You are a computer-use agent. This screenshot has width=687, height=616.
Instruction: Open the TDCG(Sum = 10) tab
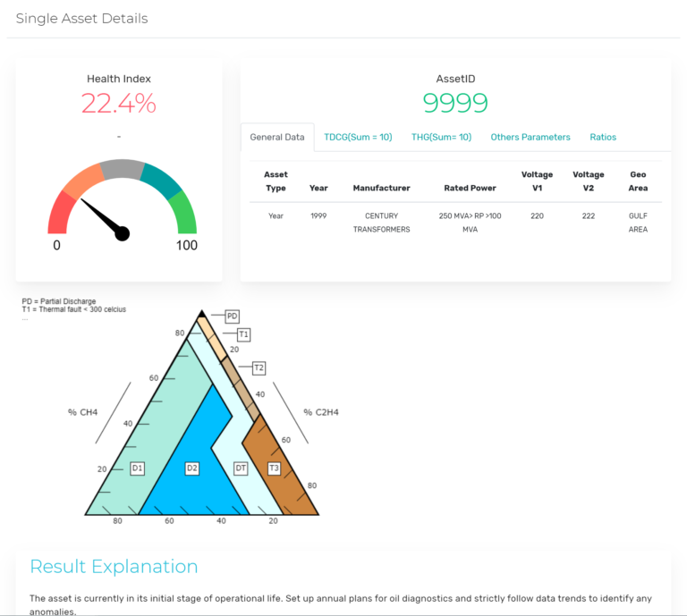coord(358,137)
